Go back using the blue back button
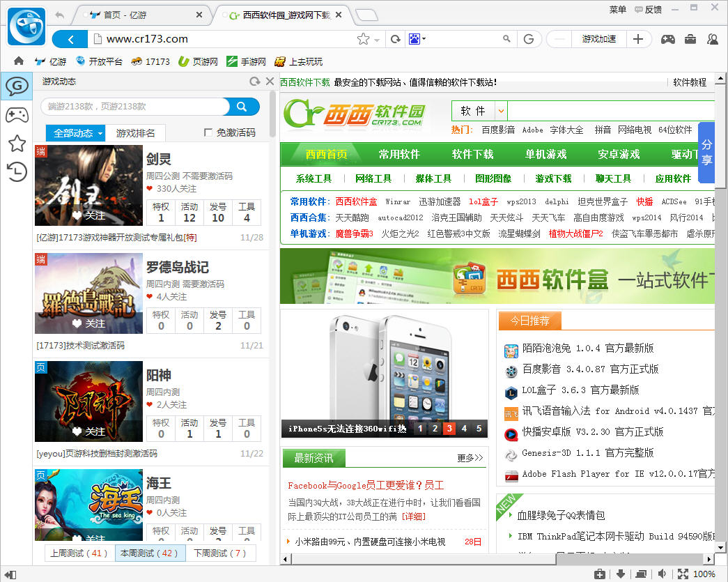 click(70, 40)
